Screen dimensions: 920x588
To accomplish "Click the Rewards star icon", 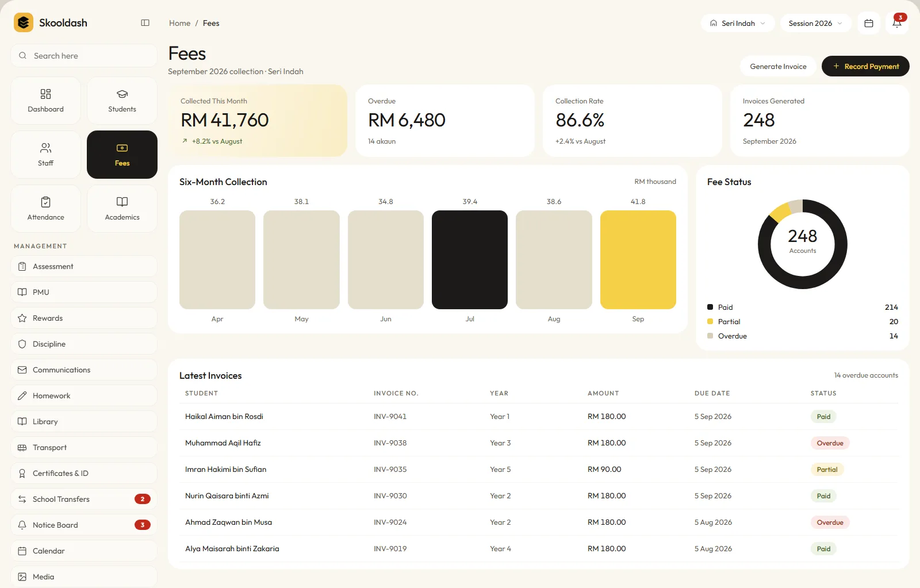I will pos(22,318).
